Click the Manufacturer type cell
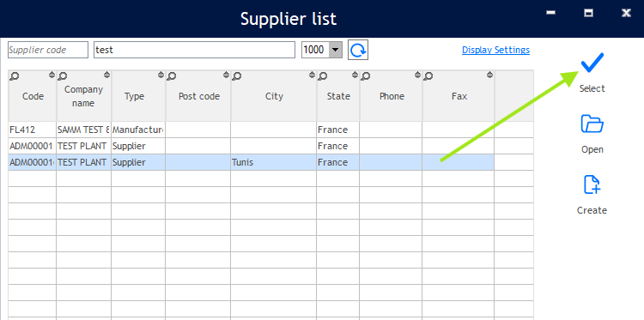This screenshot has width=644, height=320. (138, 130)
